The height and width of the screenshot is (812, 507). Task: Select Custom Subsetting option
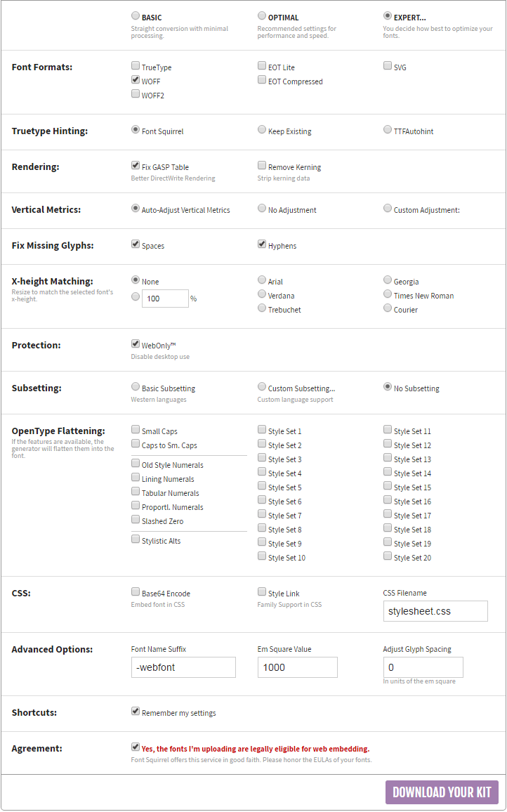tap(261, 387)
